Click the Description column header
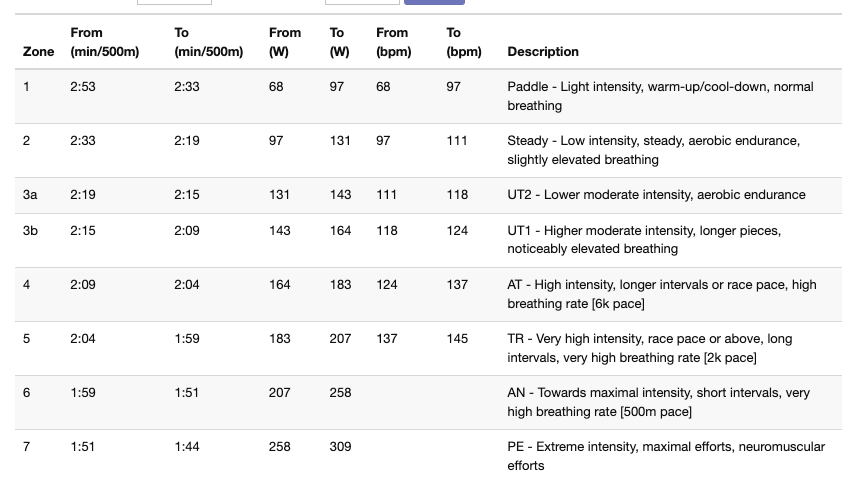Image resolution: width=857 pixels, height=501 pixels. [543, 51]
